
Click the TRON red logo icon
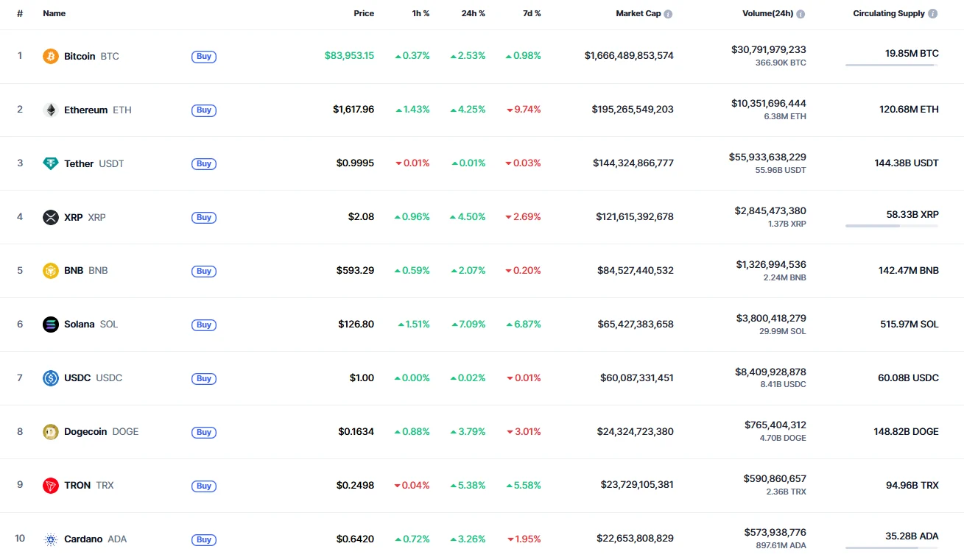coord(51,486)
